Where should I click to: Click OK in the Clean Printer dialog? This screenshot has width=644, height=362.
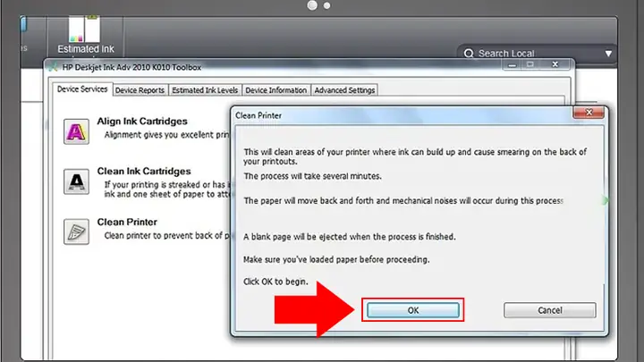(412, 310)
